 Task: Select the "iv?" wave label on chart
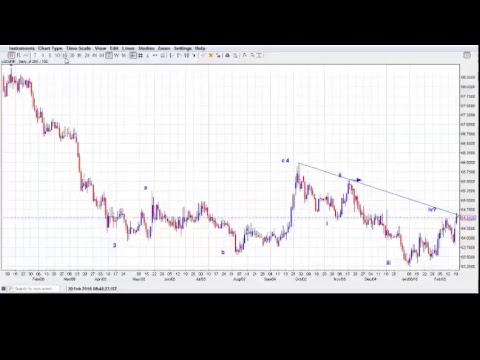(x=432, y=210)
